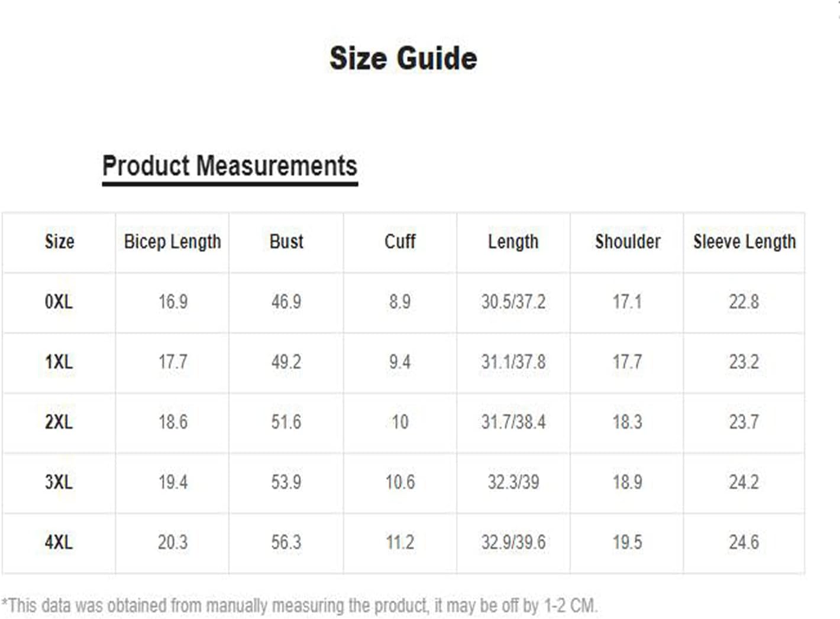
Task: Select the Product Measurements heading
Action: (x=230, y=166)
